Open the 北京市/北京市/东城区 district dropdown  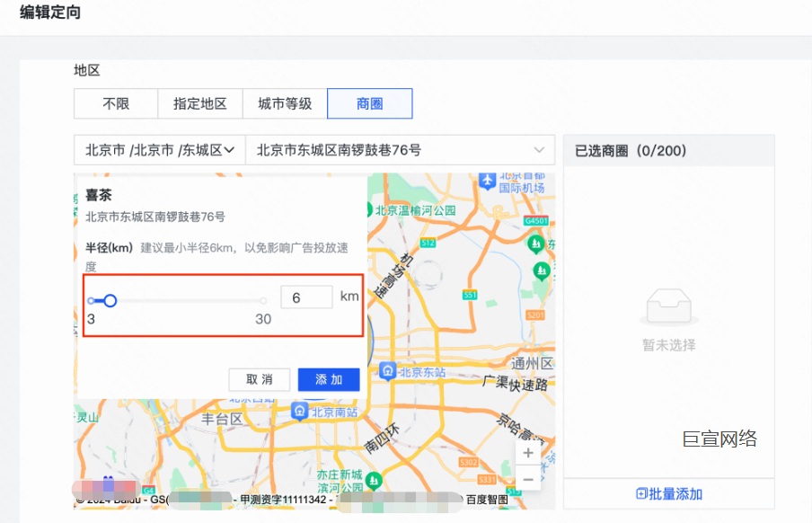click(160, 150)
